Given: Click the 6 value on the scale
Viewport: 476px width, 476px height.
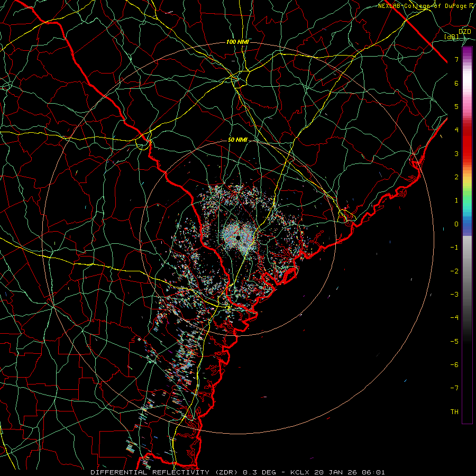Looking at the screenshot, I should pyautogui.click(x=456, y=83).
